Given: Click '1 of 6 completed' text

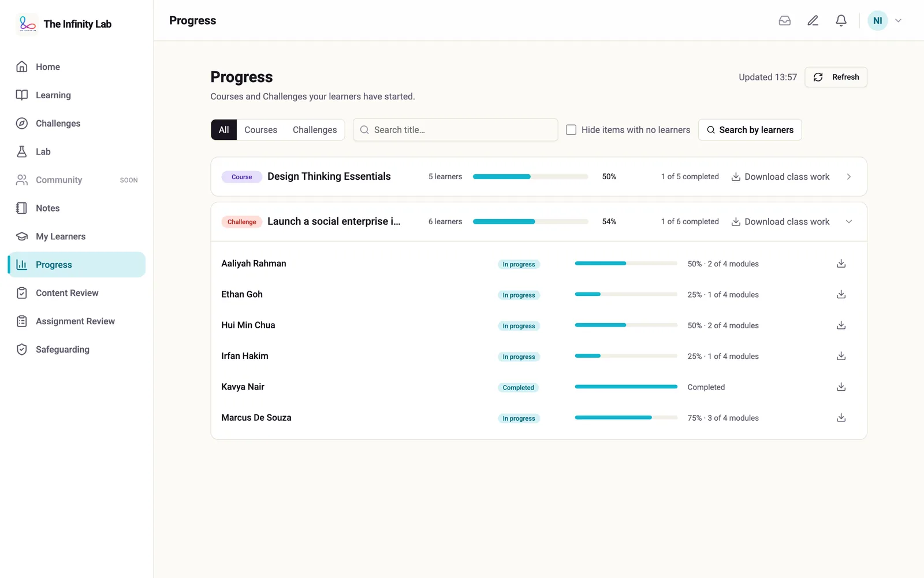Looking at the screenshot, I should 690,222.
